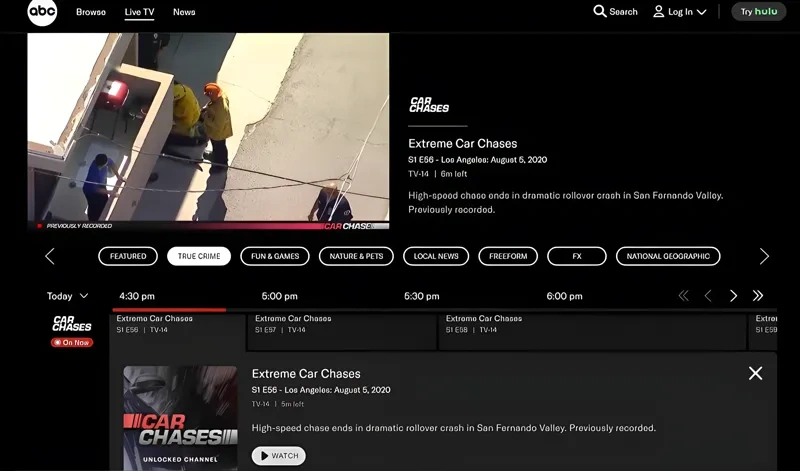Open the Browse menu
The height and width of the screenshot is (471, 800).
[91, 12]
